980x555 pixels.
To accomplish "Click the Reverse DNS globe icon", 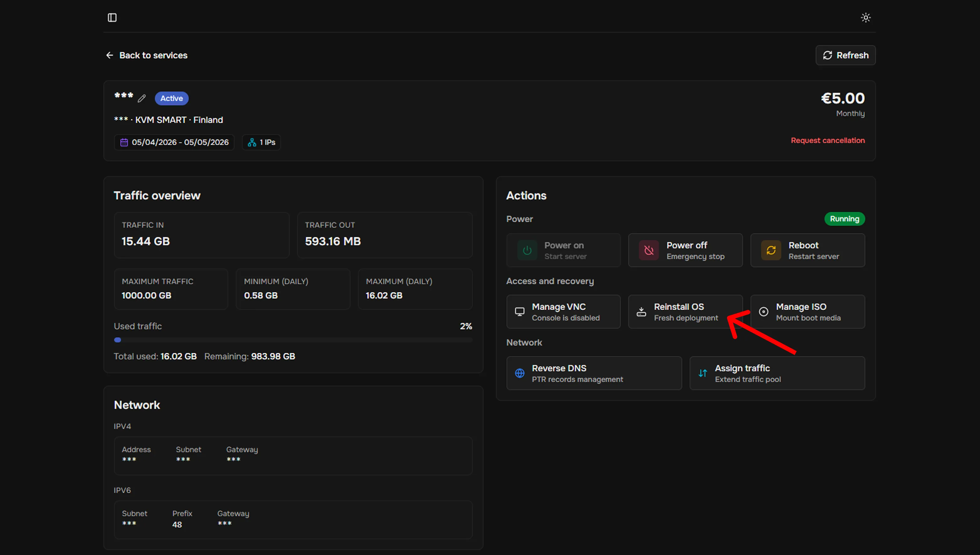I will [520, 373].
